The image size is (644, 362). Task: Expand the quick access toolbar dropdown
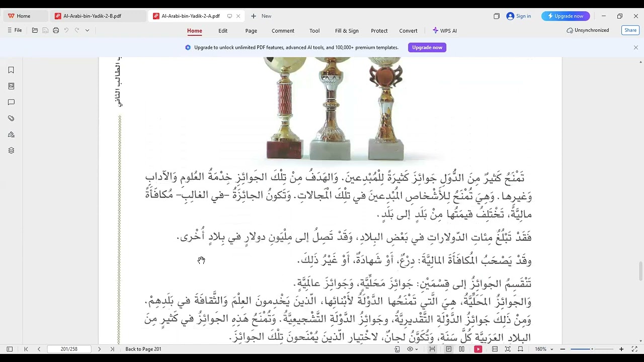87,31
